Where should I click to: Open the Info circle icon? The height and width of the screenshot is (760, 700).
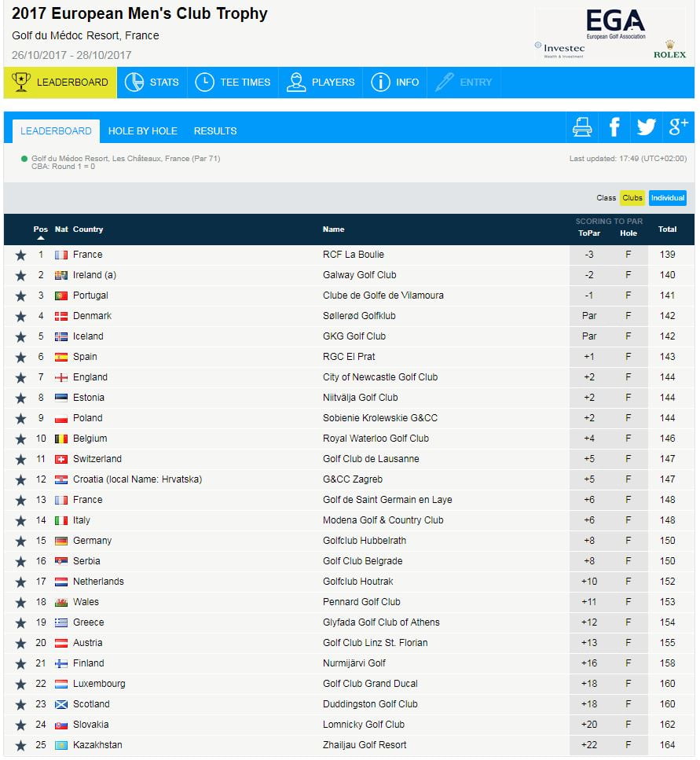coord(380,82)
